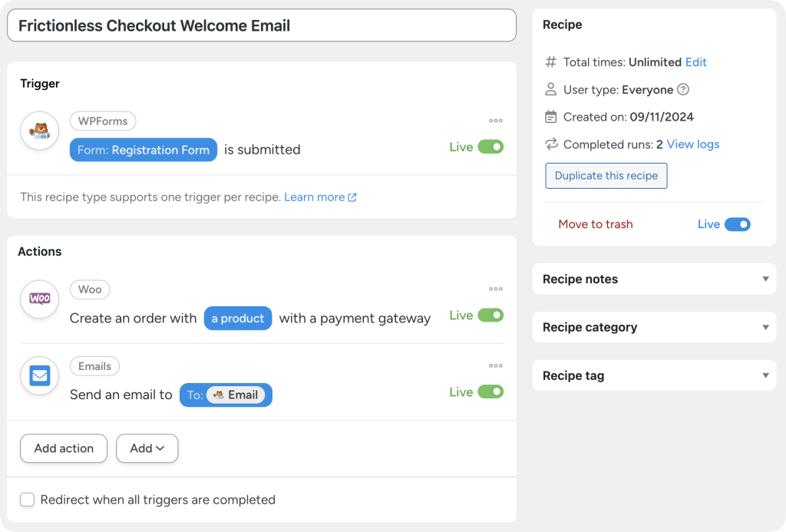Open the Woo action three-dot menu
This screenshot has width=786, height=532.
pos(496,289)
